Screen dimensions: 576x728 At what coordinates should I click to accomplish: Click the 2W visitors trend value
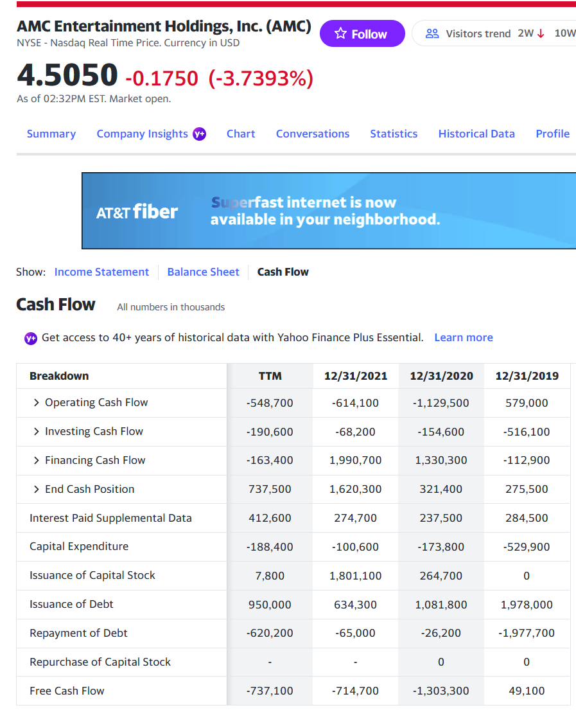click(x=525, y=33)
